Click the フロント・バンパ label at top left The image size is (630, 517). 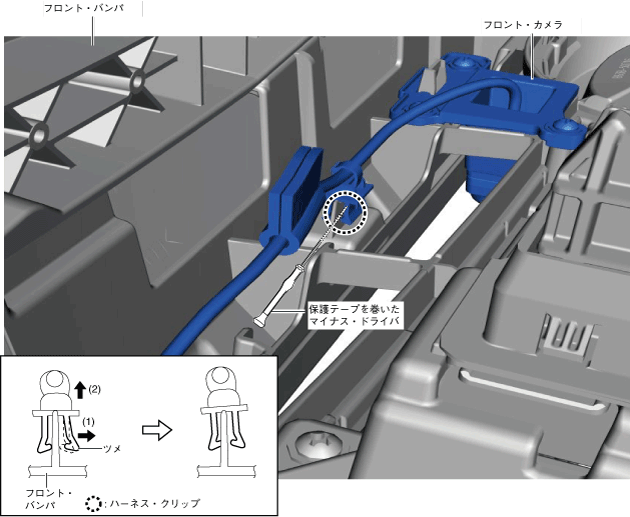[85, 7]
